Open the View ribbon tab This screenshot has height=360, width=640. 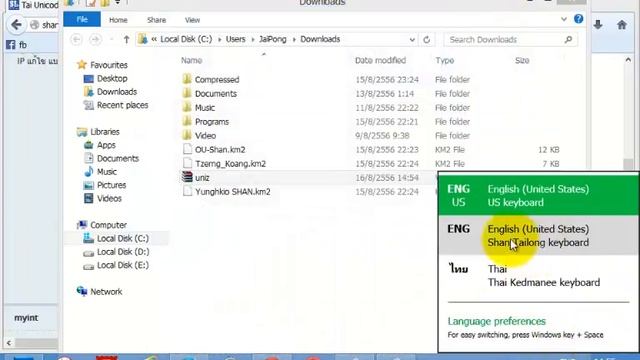click(192, 20)
